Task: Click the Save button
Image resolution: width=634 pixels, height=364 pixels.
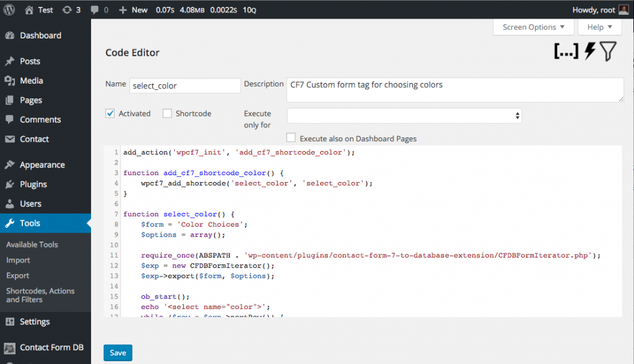Action: [x=118, y=352]
